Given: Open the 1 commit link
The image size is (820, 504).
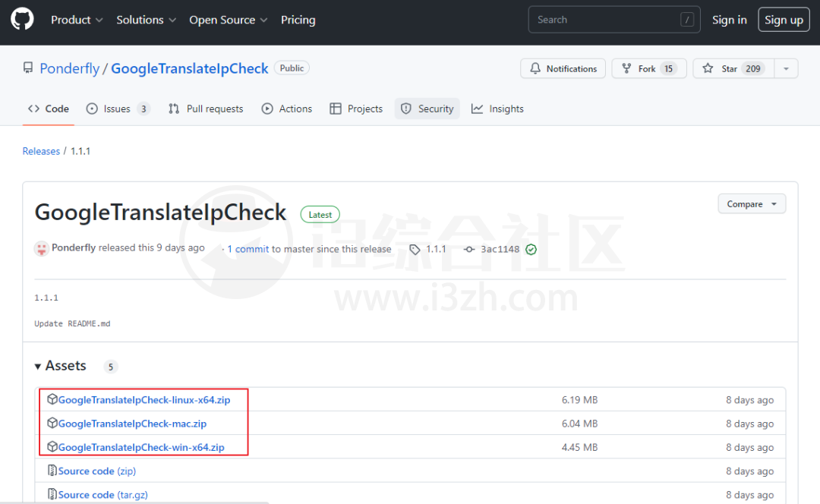Looking at the screenshot, I should [x=248, y=250].
